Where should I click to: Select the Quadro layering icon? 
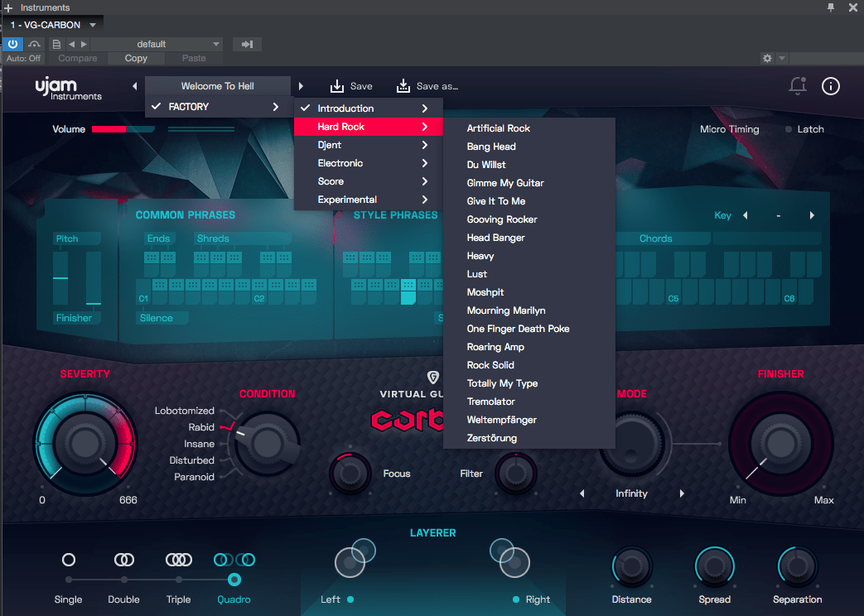click(x=234, y=560)
